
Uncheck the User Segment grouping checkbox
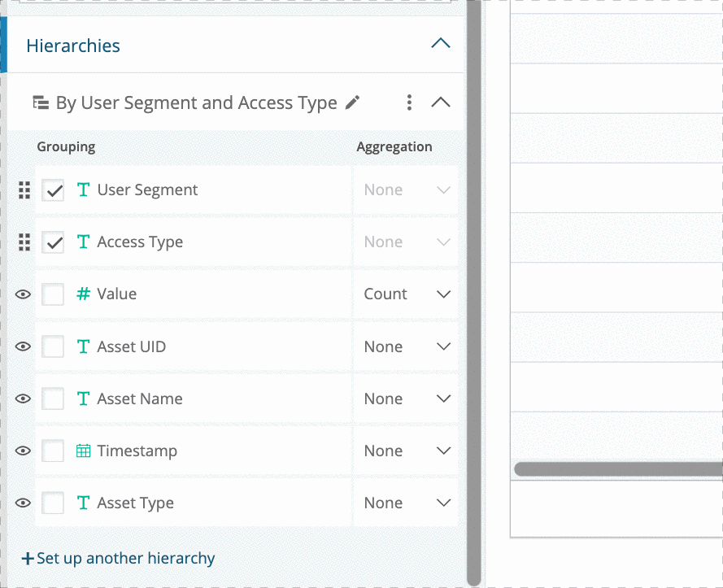point(53,190)
